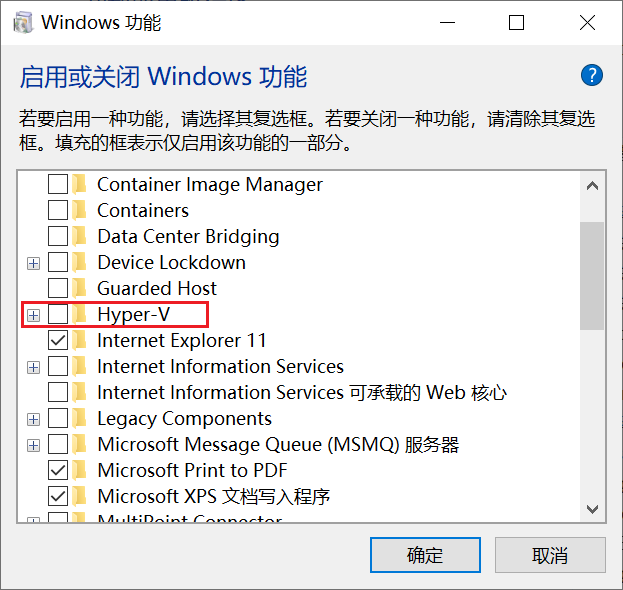This screenshot has height=590, width=623.
Task: Click the Guarded Host folder icon
Action: coord(80,288)
